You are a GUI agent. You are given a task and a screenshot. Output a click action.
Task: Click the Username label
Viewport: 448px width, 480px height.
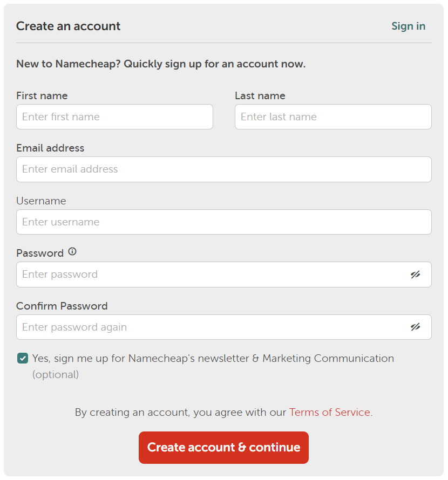pyautogui.click(x=41, y=201)
